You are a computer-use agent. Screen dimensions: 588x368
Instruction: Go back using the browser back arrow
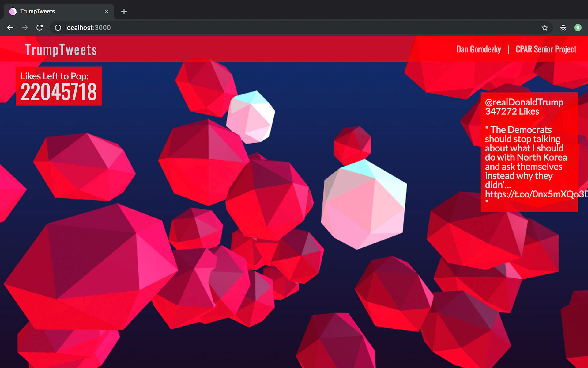click(x=10, y=28)
